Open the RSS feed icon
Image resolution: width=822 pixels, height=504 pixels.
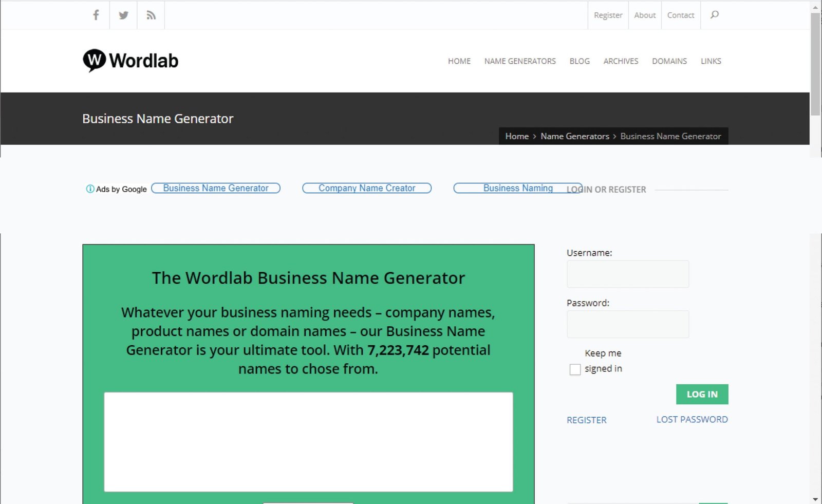151,15
